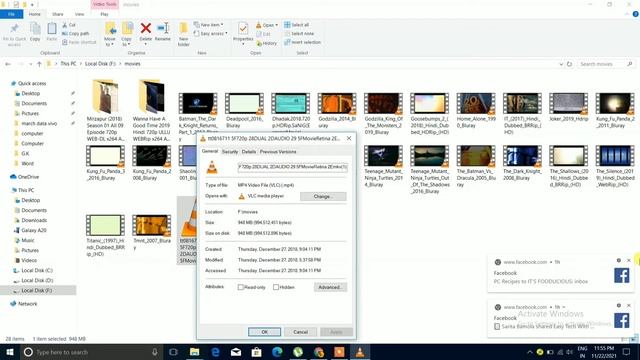Click the VLC cone taskbar icon
The width and height of the screenshot is (640, 360).
(360, 352)
